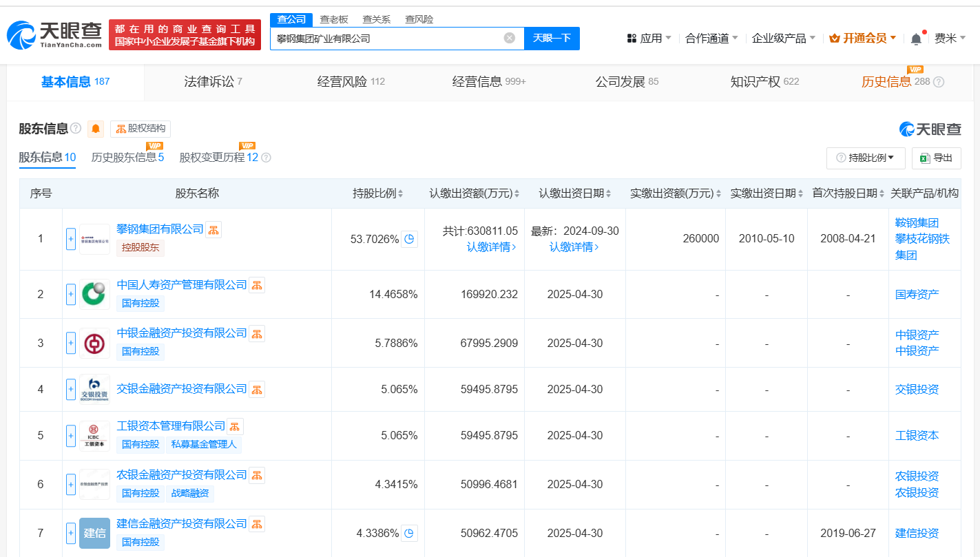
Task: Clear the search box with the X icon
Action: (510, 38)
